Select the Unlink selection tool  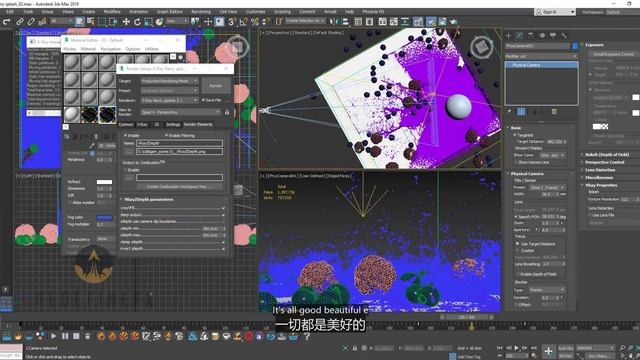[31, 22]
